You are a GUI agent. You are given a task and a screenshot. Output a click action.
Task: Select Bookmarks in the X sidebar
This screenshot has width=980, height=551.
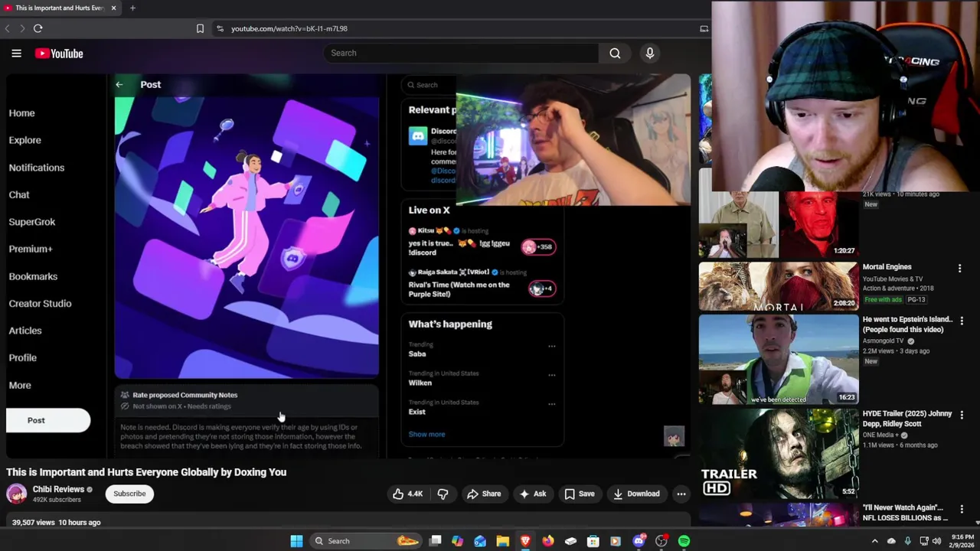pos(33,276)
